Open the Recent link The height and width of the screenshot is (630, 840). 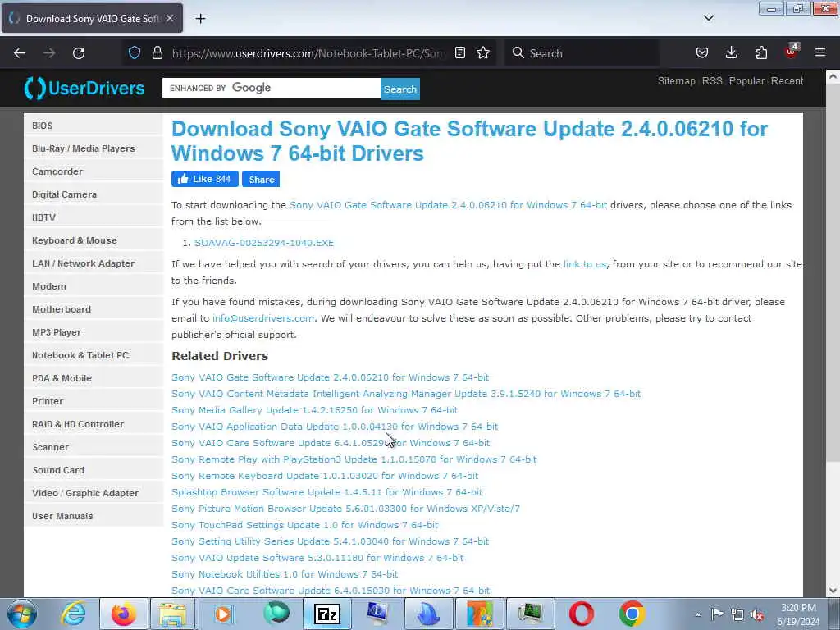pyautogui.click(x=787, y=81)
